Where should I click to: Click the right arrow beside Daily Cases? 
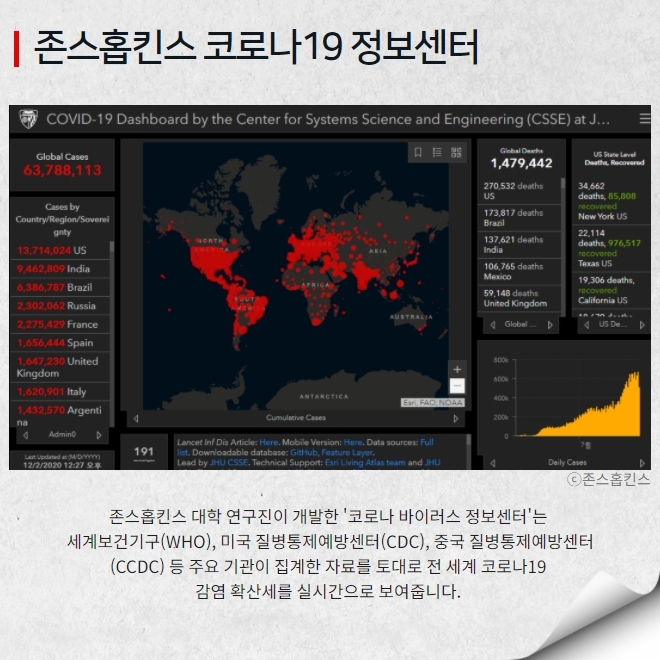pos(642,463)
